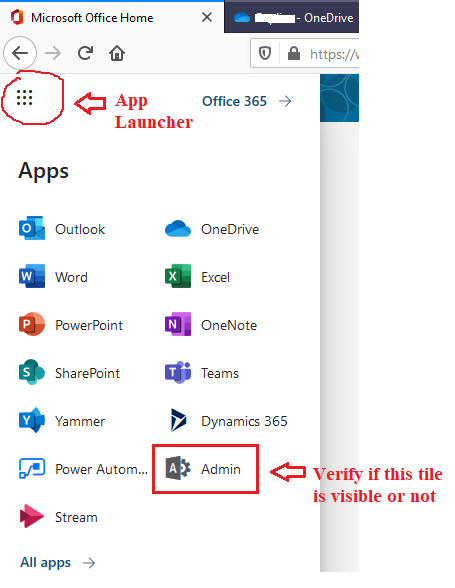Click the padlock site security icon
455x588 pixels.
(294, 53)
